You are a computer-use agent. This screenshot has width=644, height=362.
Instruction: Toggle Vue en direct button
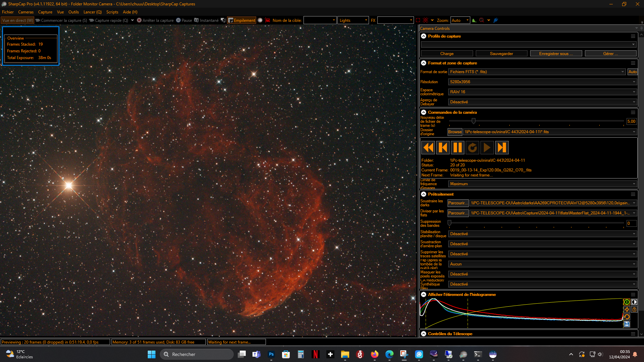(17, 20)
